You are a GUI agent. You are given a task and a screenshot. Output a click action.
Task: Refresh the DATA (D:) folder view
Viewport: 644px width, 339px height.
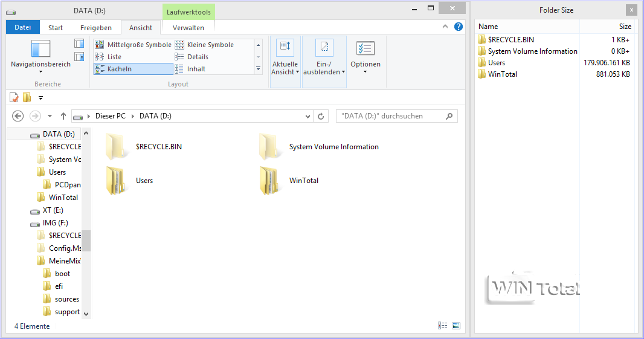(x=321, y=116)
